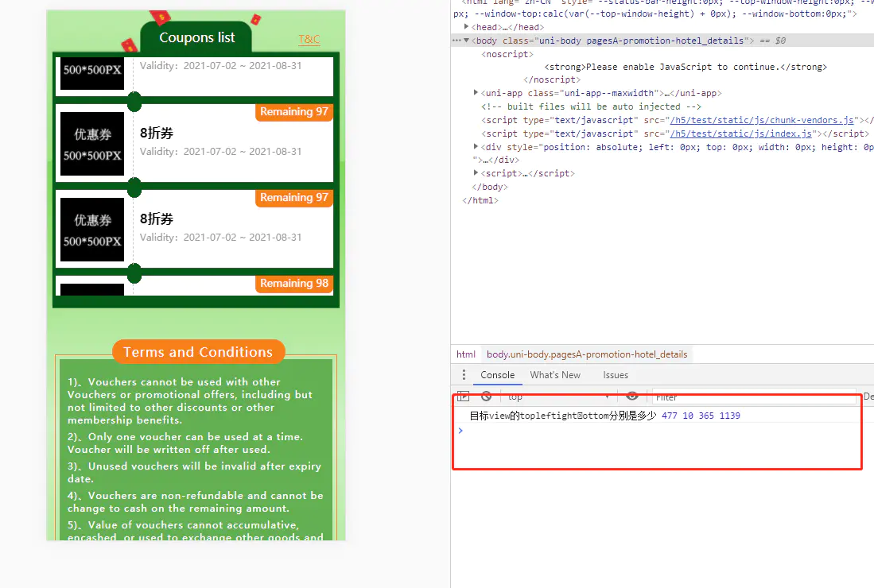The image size is (874, 588).
Task: Collapse the body uni-body element node
Action: coord(467,41)
